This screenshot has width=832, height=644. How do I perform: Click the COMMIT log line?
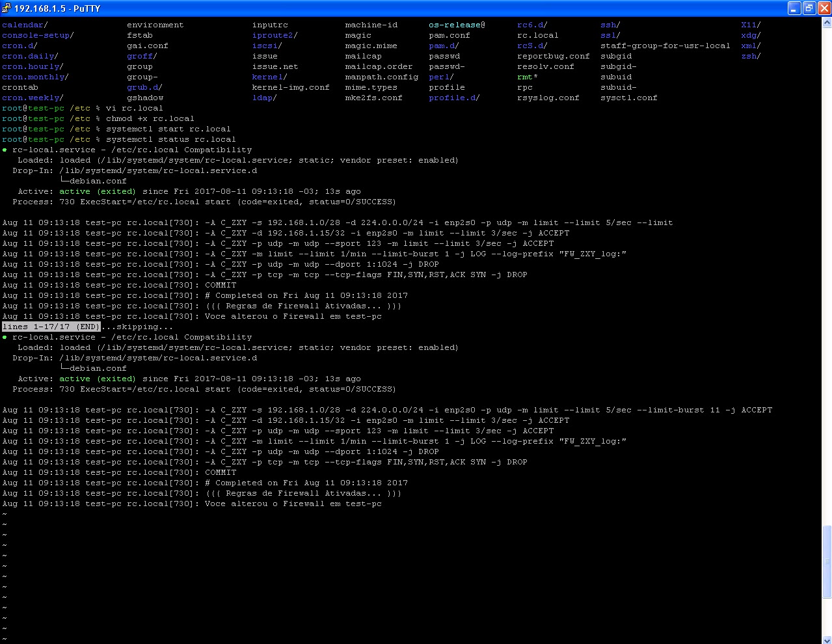click(x=221, y=285)
